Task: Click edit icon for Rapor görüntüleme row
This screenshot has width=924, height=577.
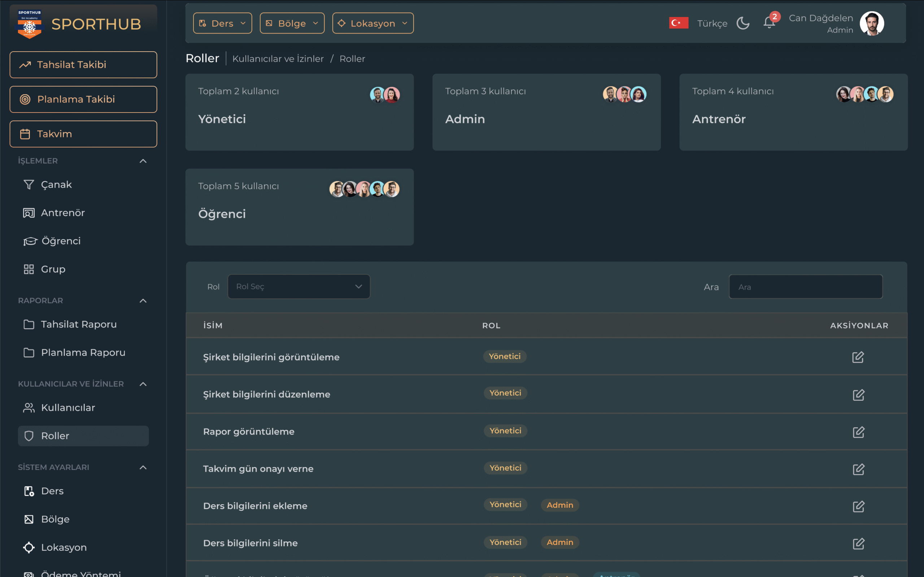Action: (858, 432)
